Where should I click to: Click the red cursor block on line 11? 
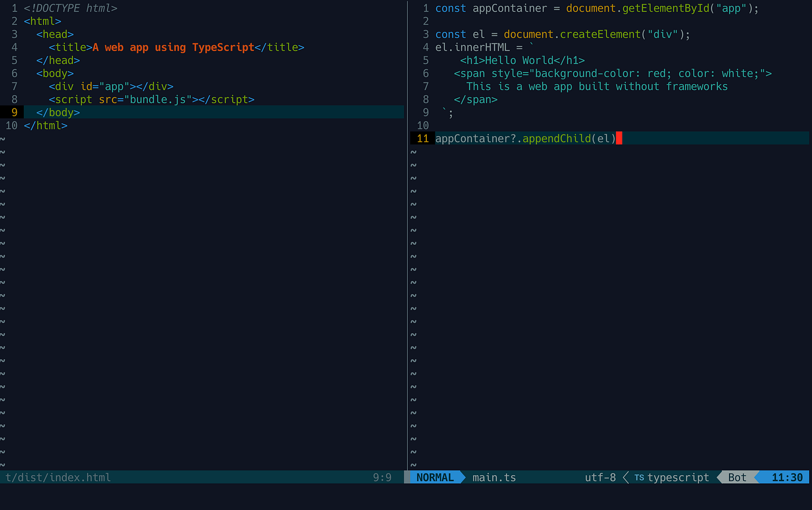[x=619, y=138]
